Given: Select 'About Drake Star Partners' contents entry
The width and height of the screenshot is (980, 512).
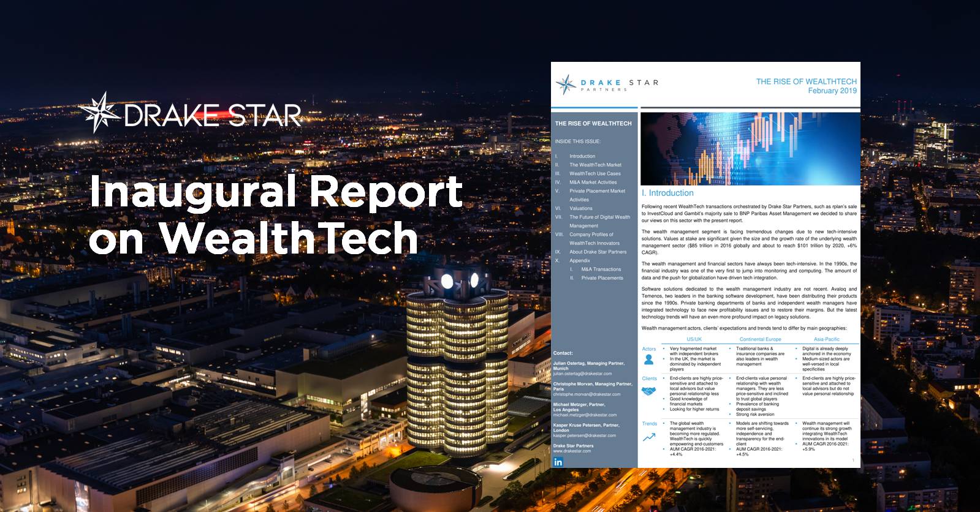Looking at the screenshot, I should [598, 252].
